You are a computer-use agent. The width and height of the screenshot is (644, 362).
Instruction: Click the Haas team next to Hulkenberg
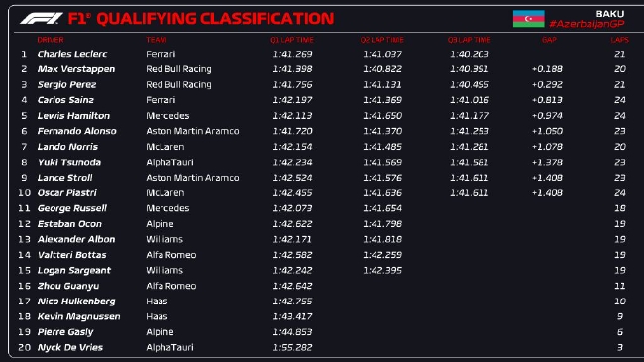coord(157,302)
